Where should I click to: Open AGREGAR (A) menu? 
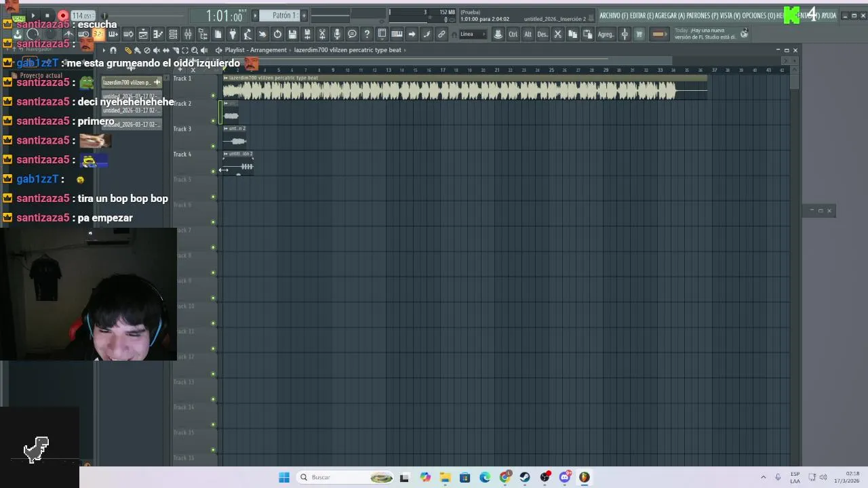tap(669, 16)
